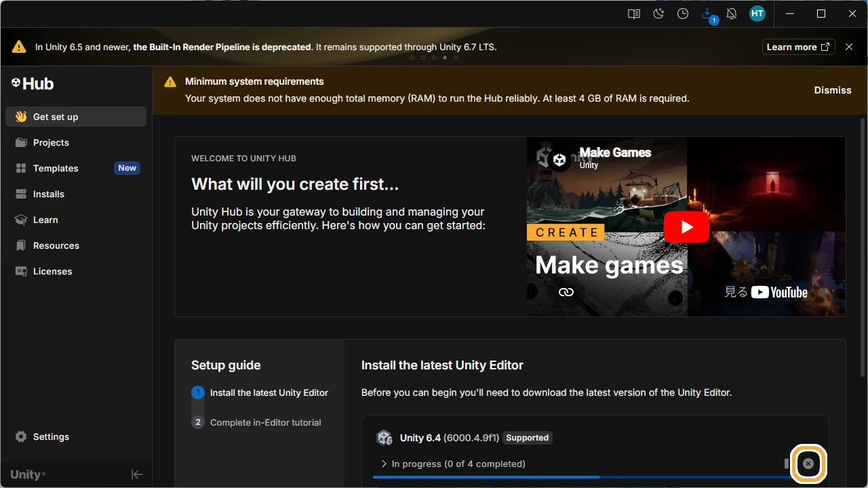
Task: Play the Make Games YouTube video
Action: coord(686,227)
